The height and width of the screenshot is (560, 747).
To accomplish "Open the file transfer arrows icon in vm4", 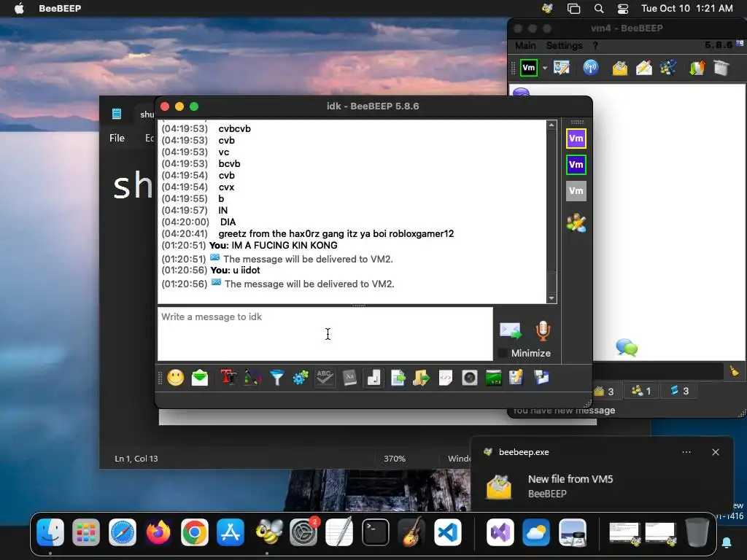I will coord(697,68).
